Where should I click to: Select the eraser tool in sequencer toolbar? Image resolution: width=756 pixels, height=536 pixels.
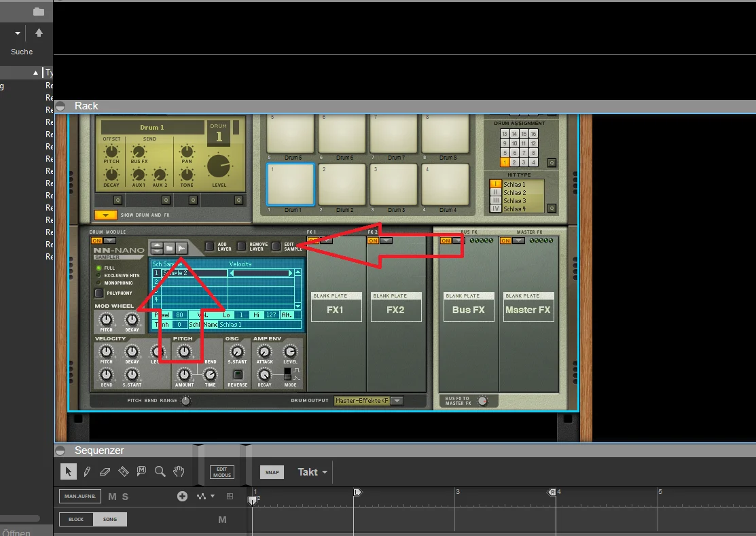point(105,471)
